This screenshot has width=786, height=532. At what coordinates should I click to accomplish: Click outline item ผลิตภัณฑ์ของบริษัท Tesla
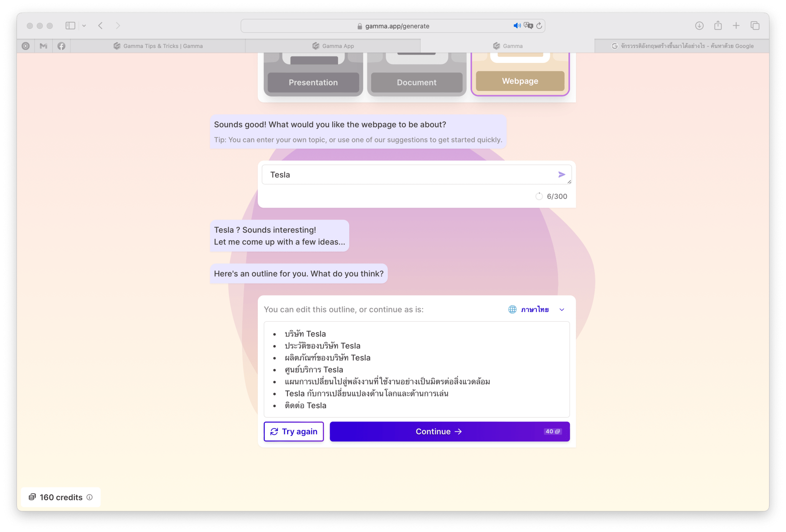327,357
